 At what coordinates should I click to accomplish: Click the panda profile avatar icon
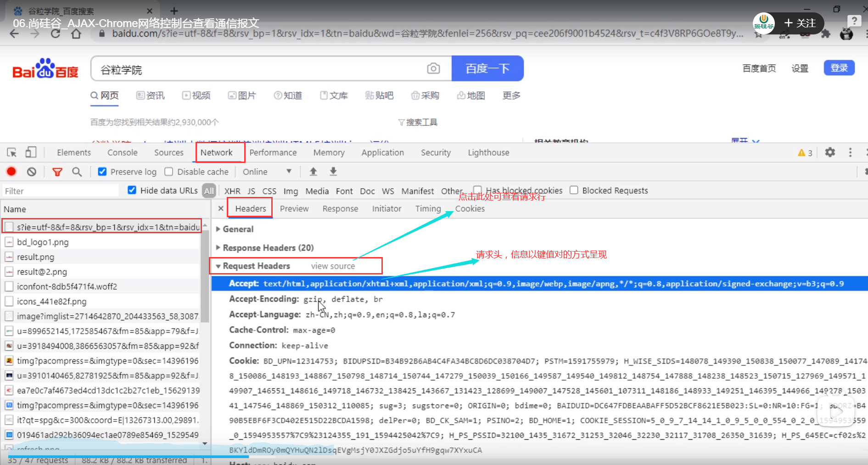pyautogui.click(x=846, y=34)
